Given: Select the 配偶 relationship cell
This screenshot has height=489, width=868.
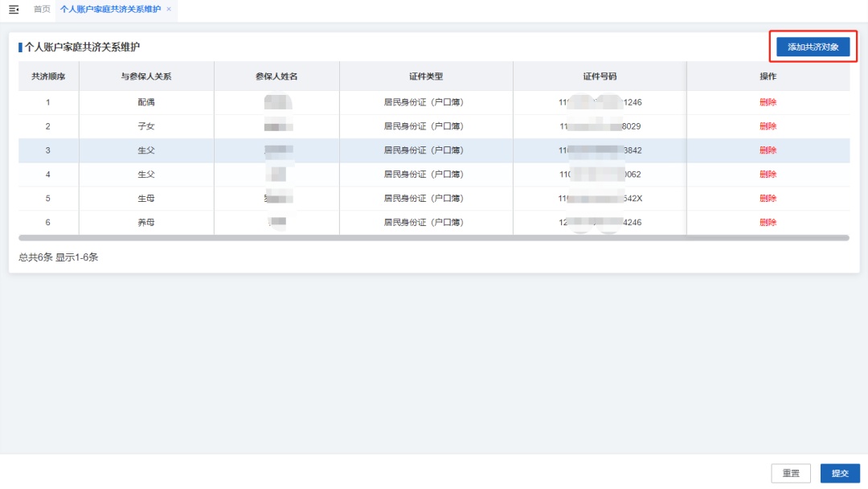Looking at the screenshot, I should coord(146,102).
